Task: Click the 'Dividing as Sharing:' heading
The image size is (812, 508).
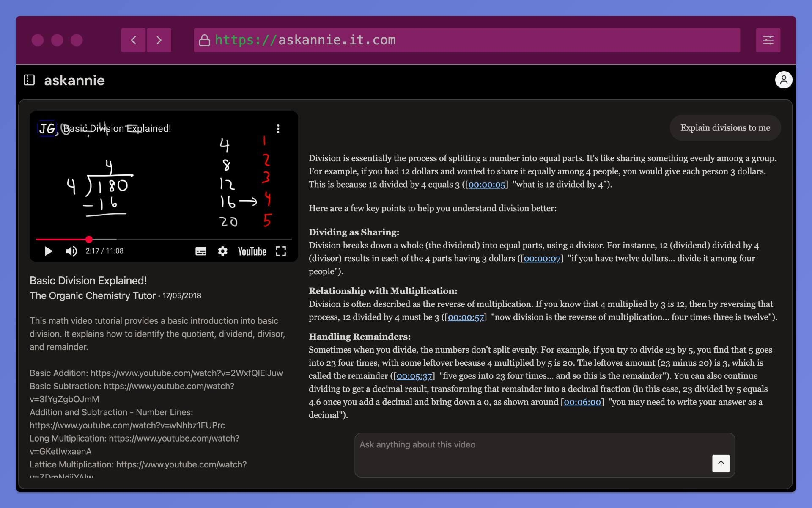Action: coord(354,232)
